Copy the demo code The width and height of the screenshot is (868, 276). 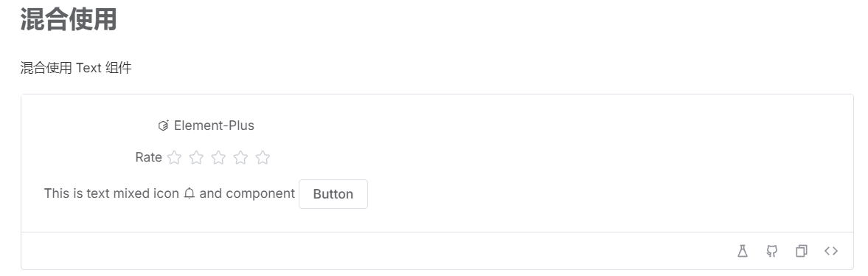[x=801, y=251]
